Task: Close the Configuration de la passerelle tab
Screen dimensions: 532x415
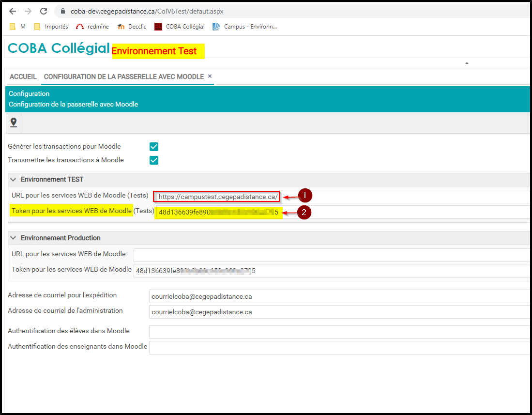Action: coord(210,77)
